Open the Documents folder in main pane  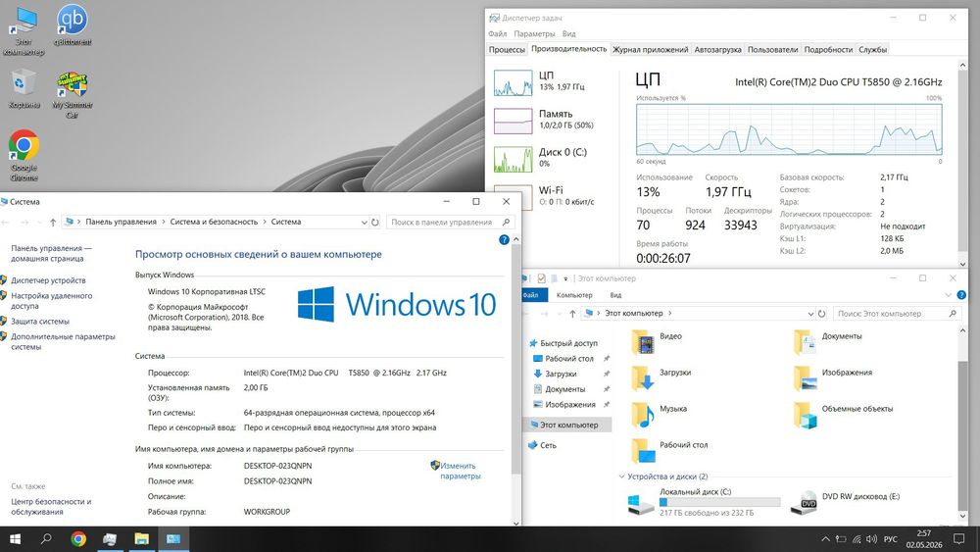click(827, 342)
